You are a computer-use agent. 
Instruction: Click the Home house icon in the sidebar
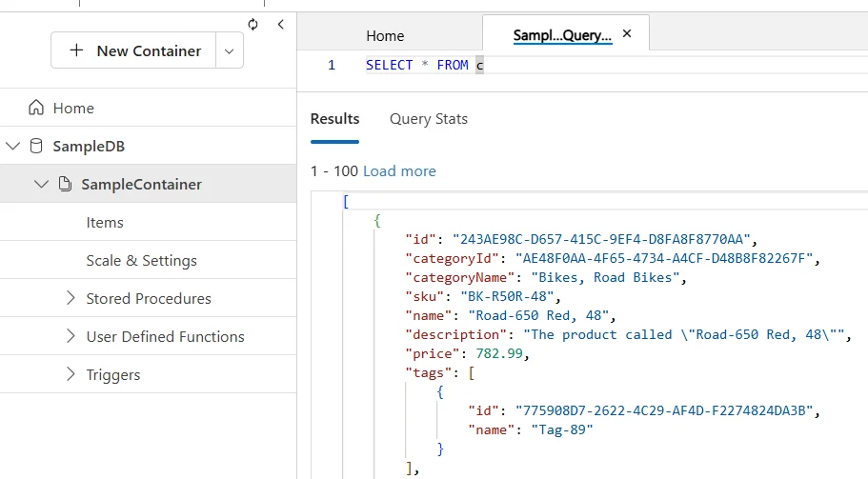pyautogui.click(x=37, y=108)
